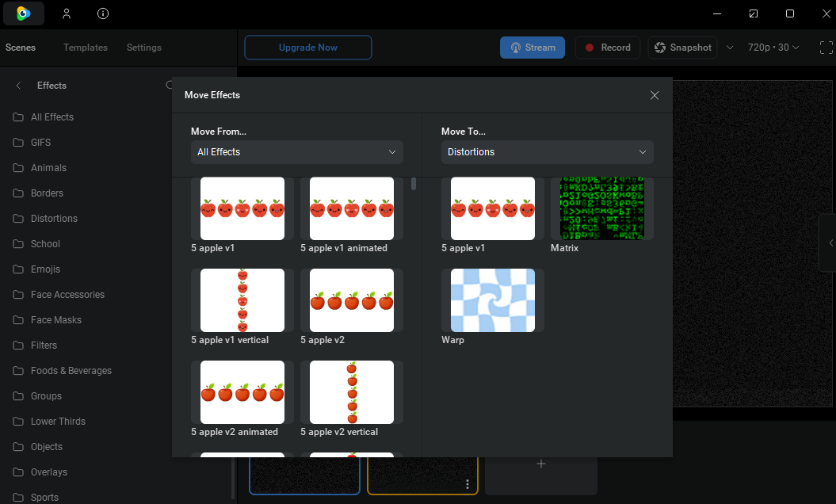
Task: Select the Warp effect thumbnail
Action: click(x=493, y=300)
